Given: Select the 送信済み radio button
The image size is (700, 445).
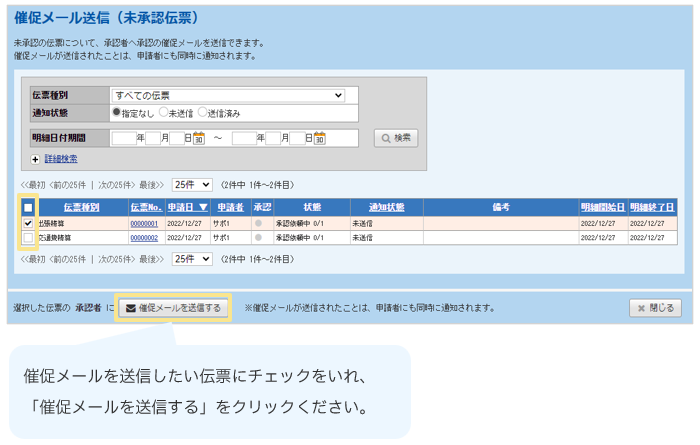Looking at the screenshot, I should (x=201, y=113).
